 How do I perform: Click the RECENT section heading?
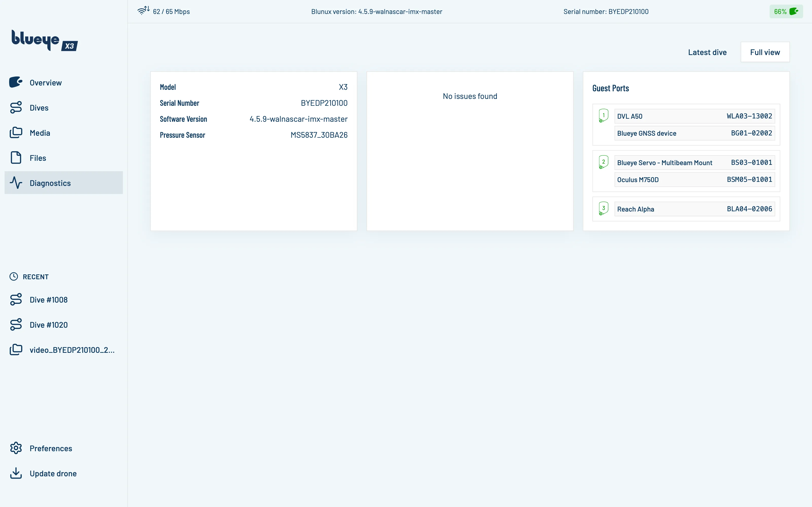click(x=36, y=277)
